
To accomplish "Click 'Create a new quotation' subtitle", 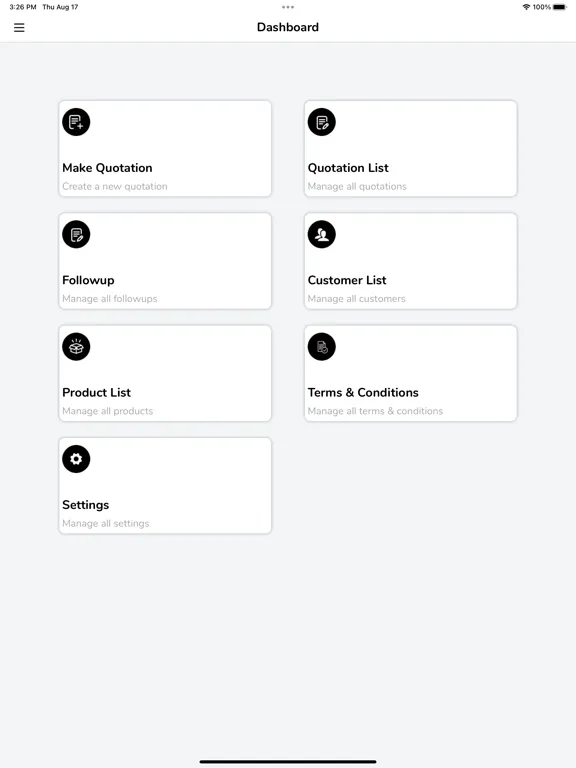I will 115,187.
